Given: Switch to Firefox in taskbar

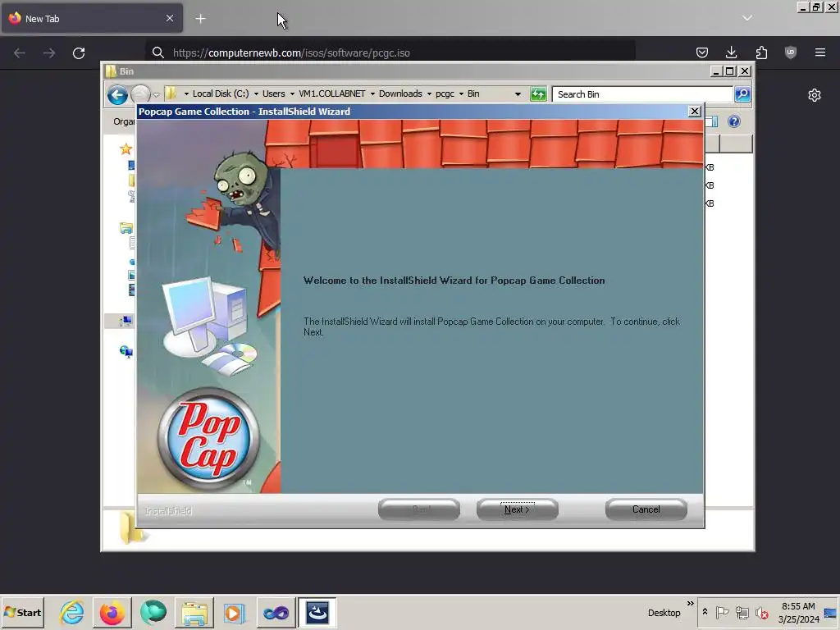Looking at the screenshot, I should point(112,612).
